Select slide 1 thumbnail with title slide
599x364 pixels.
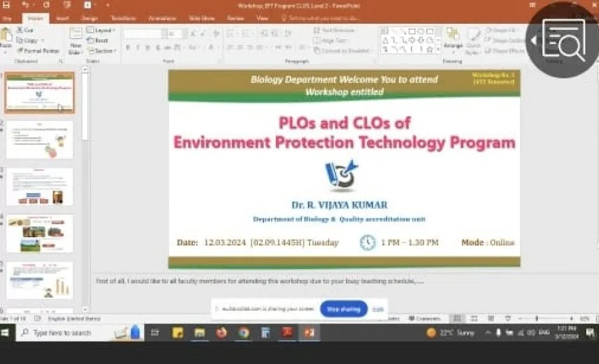point(39,93)
